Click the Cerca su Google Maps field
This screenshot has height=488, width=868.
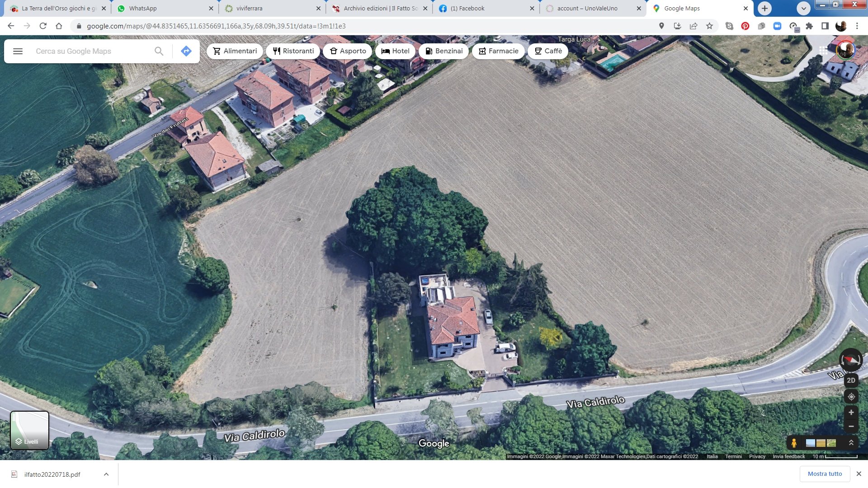pos(90,51)
